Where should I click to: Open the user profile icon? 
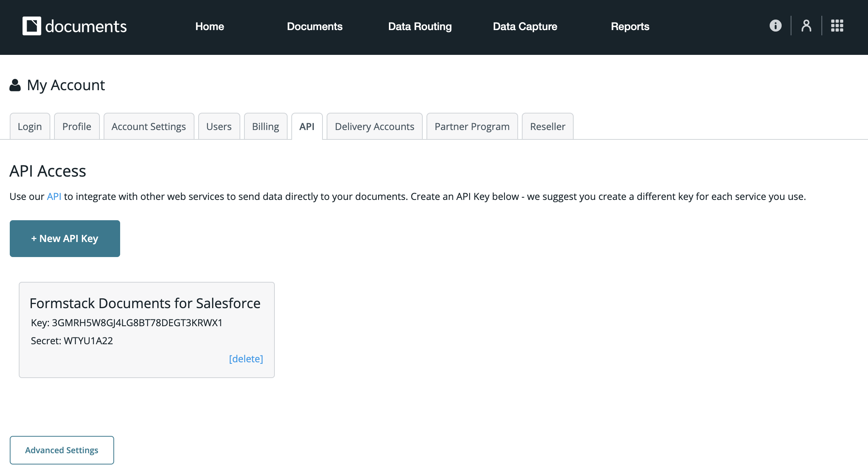pyautogui.click(x=806, y=26)
